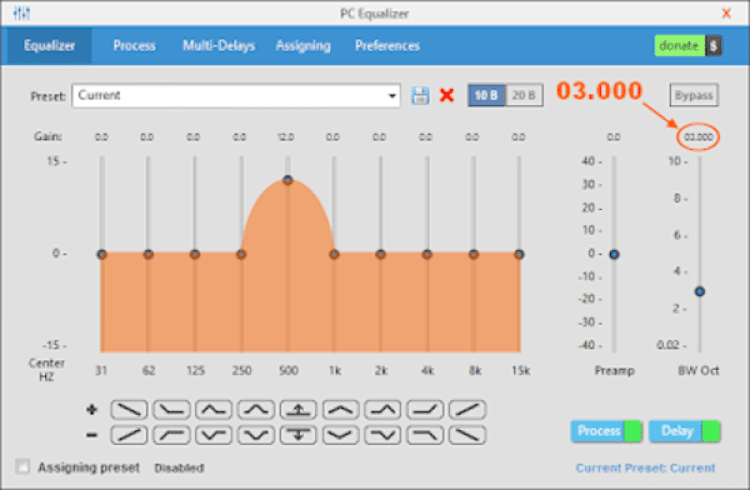Image resolution: width=750 pixels, height=490 pixels.
Task: Apply the plus-row upward diagonal tilt shape
Action: 467,410
